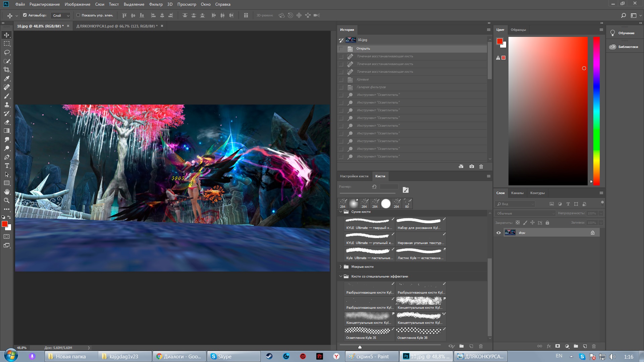
Task: Open History panel options menu
Action: (x=488, y=30)
